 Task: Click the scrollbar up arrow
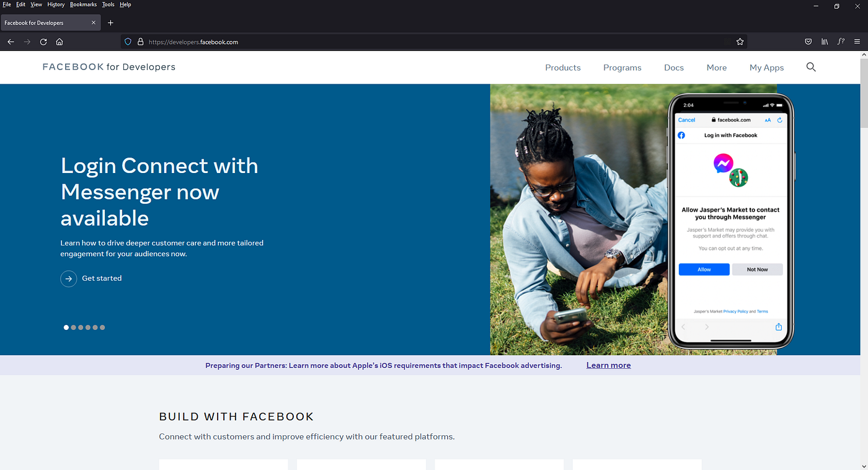tap(864, 55)
